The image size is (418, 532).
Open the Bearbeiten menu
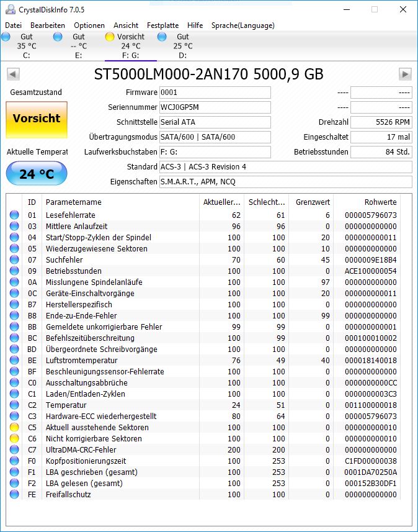(x=48, y=25)
